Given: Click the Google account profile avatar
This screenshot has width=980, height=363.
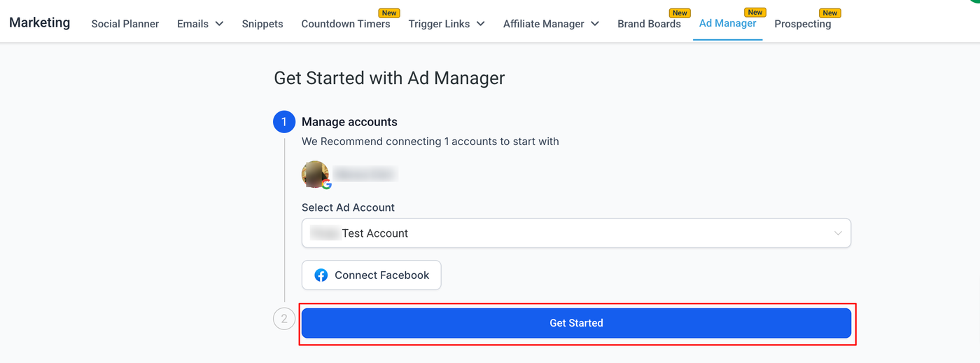Looking at the screenshot, I should (315, 174).
